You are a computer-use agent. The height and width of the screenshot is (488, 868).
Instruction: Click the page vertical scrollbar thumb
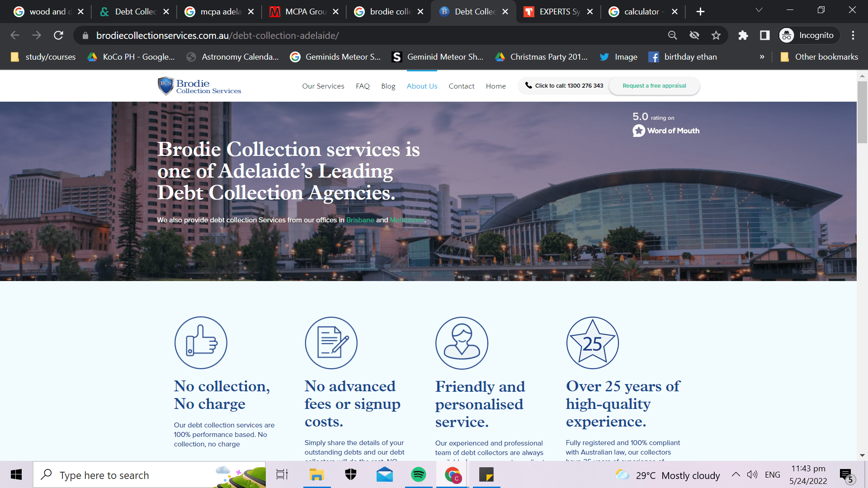click(x=862, y=112)
